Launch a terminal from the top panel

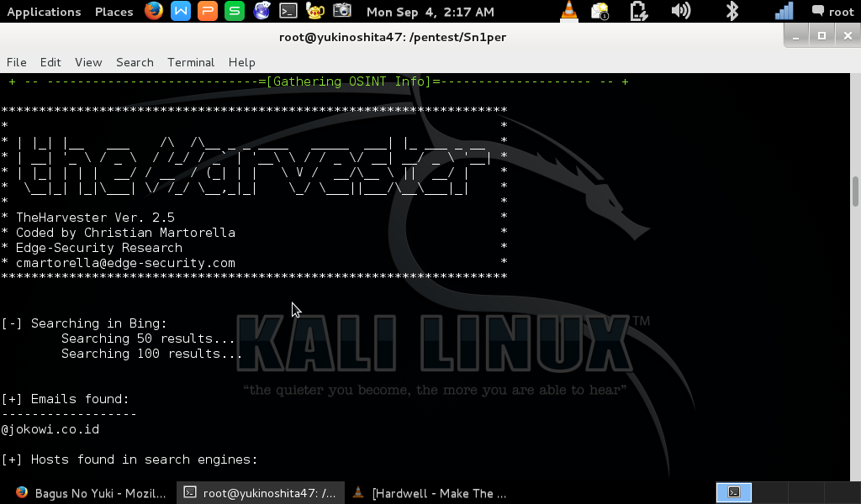coord(288,11)
